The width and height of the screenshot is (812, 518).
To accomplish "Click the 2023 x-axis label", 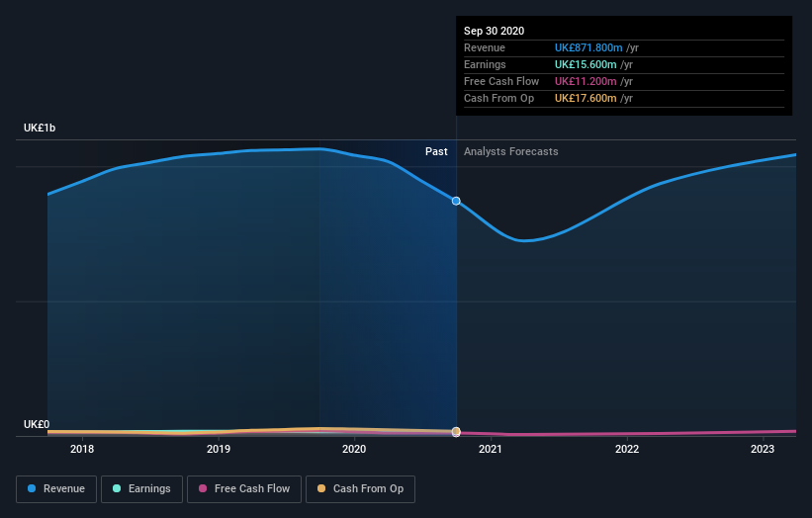I will (x=763, y=449).
